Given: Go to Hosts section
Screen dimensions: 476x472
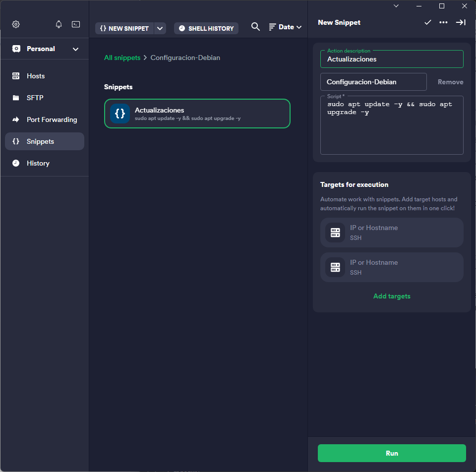Looking at the screenshot, I should click(x=36, y=76).
